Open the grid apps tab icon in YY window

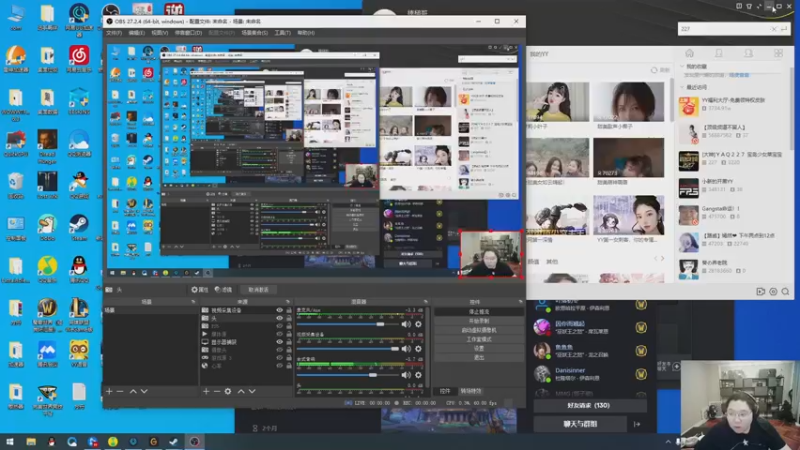[778, 53]
